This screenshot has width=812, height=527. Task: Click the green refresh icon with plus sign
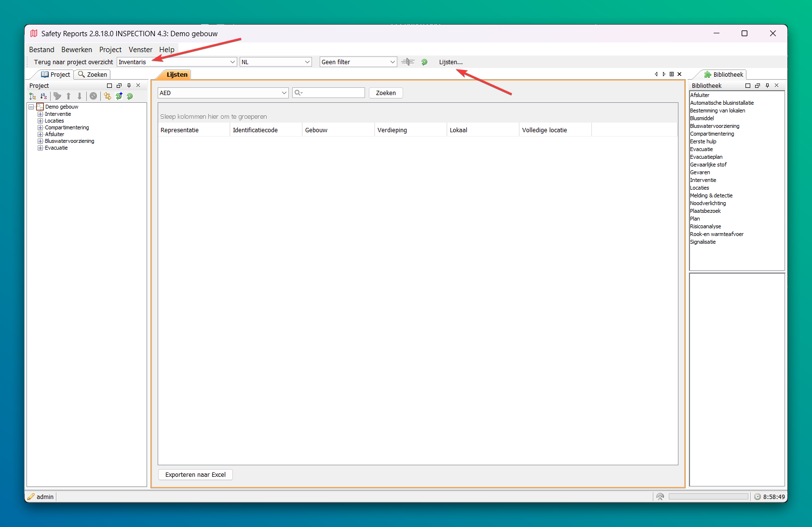pyautogui.click(x=119, y=96)
